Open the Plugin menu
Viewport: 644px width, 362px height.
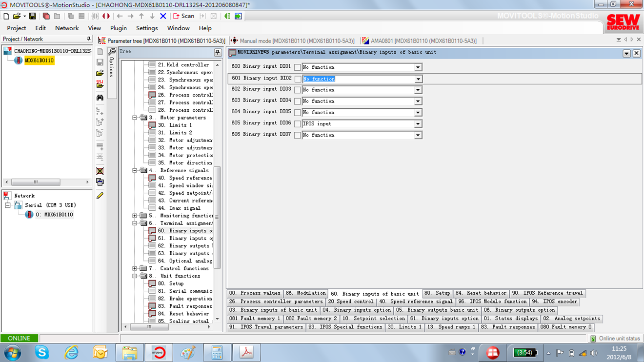tap(118, 28)
